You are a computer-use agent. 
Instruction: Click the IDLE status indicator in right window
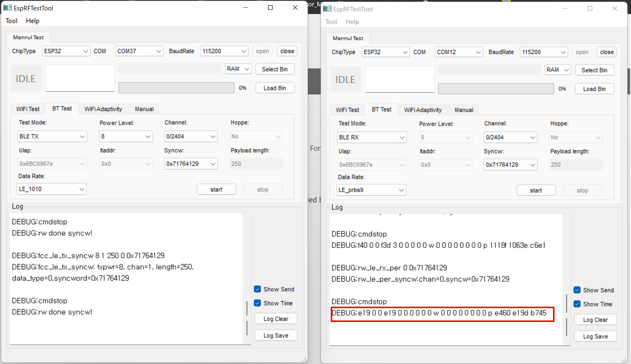coord(345,79)
